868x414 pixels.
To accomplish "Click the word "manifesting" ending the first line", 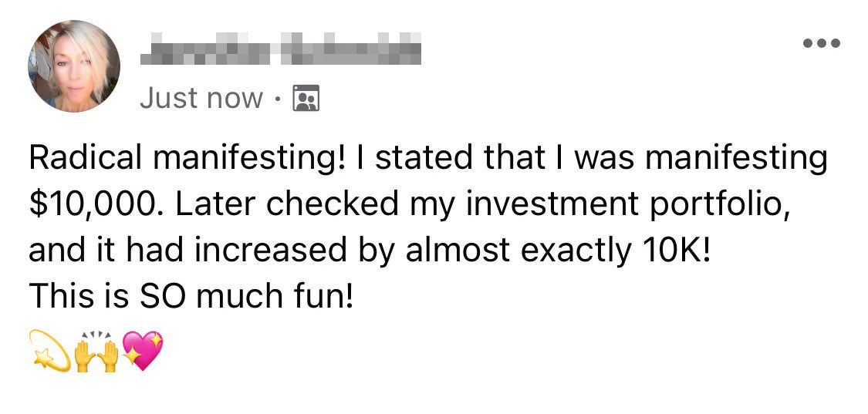I will pos(735,158).
